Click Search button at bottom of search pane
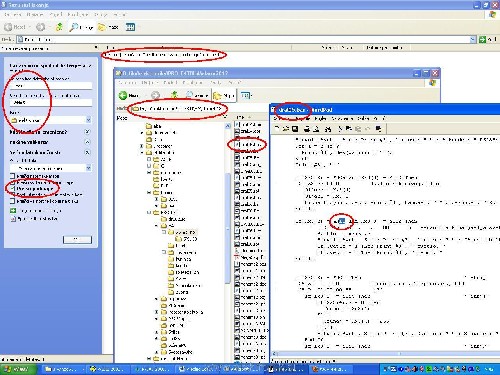The width and height of the screenshot is (500, 375). 77,239
